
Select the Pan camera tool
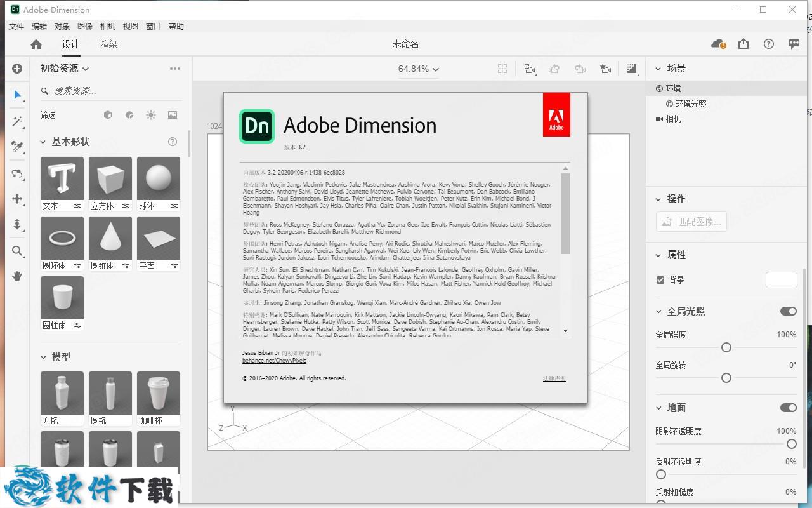pos(17,199)
